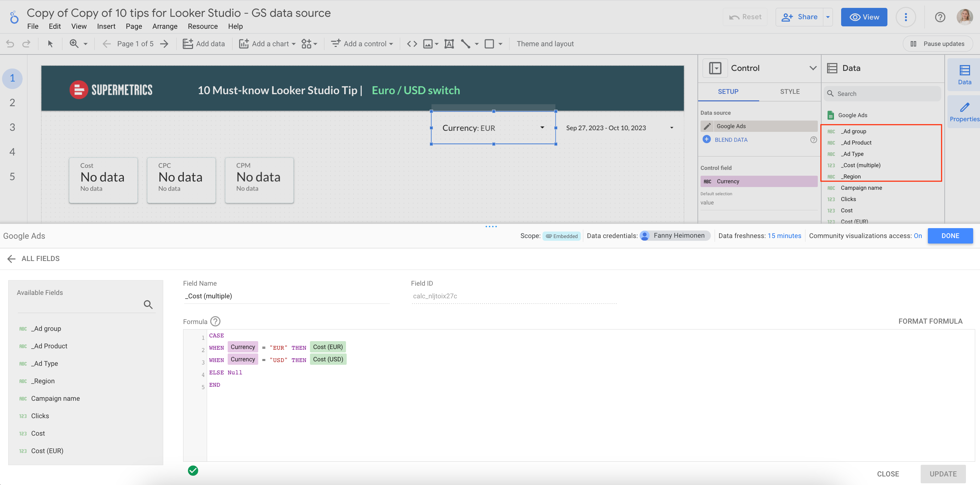Click FORMAT FORMULA link

pyautogui.click(x=930, y=321)
